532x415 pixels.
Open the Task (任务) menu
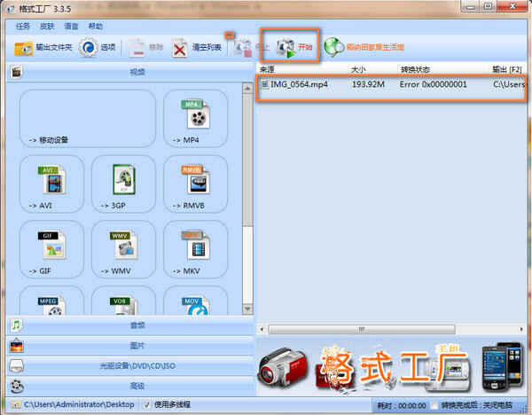click(x=23, y=27)
